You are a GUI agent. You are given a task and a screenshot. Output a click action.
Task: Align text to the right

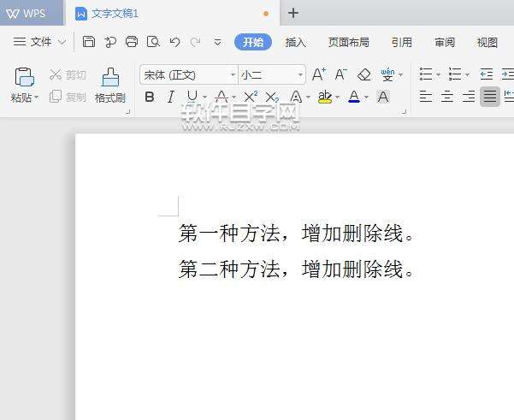[x=469, y=97]
